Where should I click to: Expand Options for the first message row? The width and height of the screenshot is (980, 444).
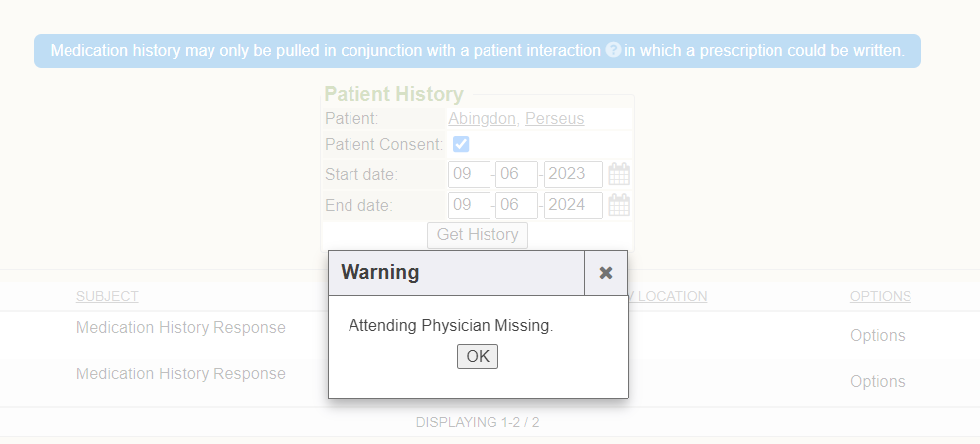click(877, 335)
